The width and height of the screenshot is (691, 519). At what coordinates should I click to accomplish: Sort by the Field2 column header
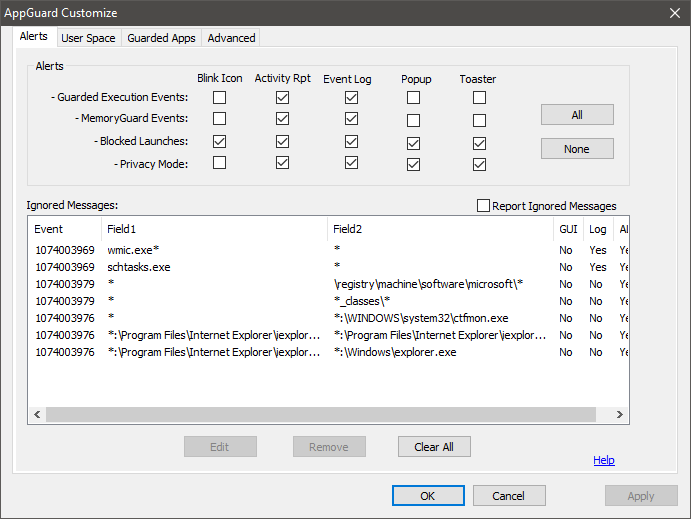coord(440,229)
